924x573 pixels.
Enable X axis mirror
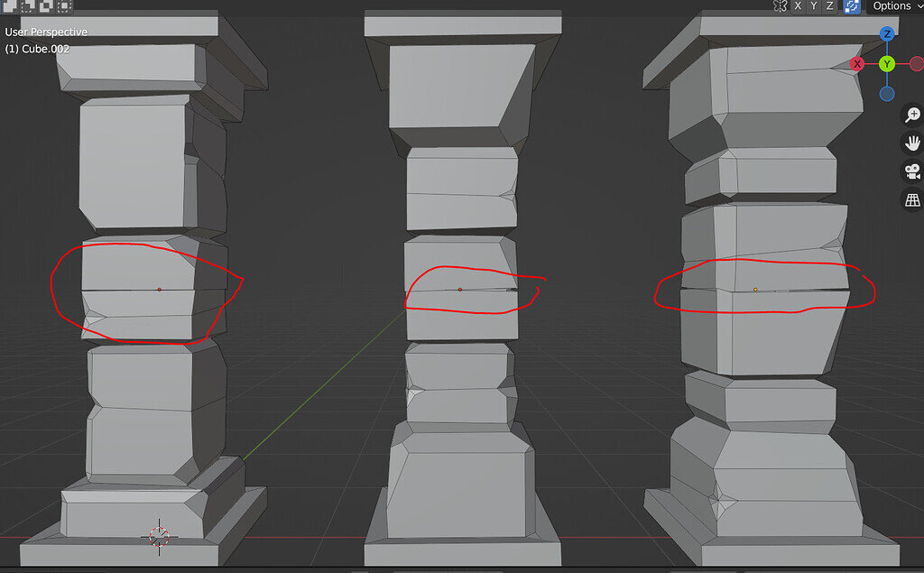click(x=798, y=6)
